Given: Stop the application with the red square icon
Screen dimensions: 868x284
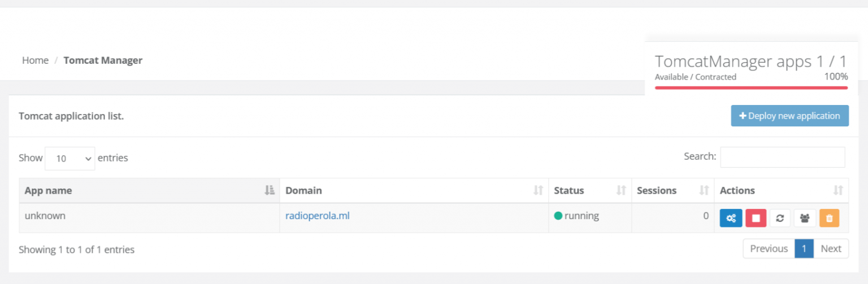Looking at the screenshot, I should click(x=756, y=218).
